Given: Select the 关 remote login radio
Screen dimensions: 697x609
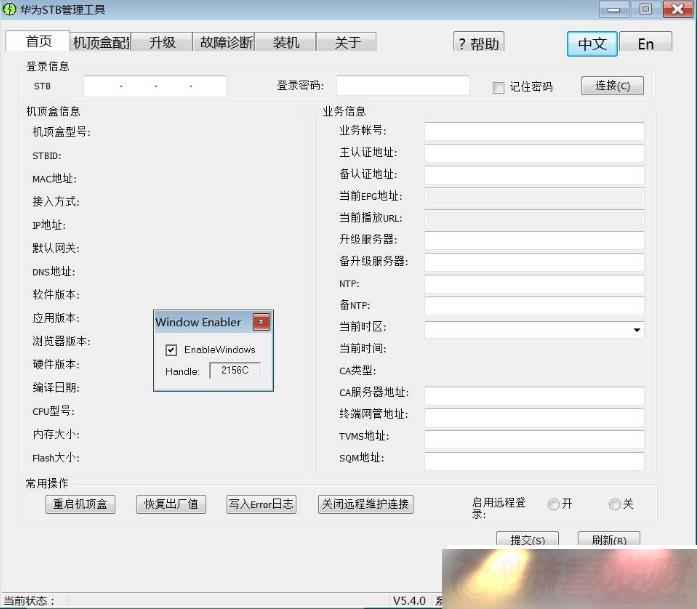Looking at the screenshot, I should tap(614, 504).
